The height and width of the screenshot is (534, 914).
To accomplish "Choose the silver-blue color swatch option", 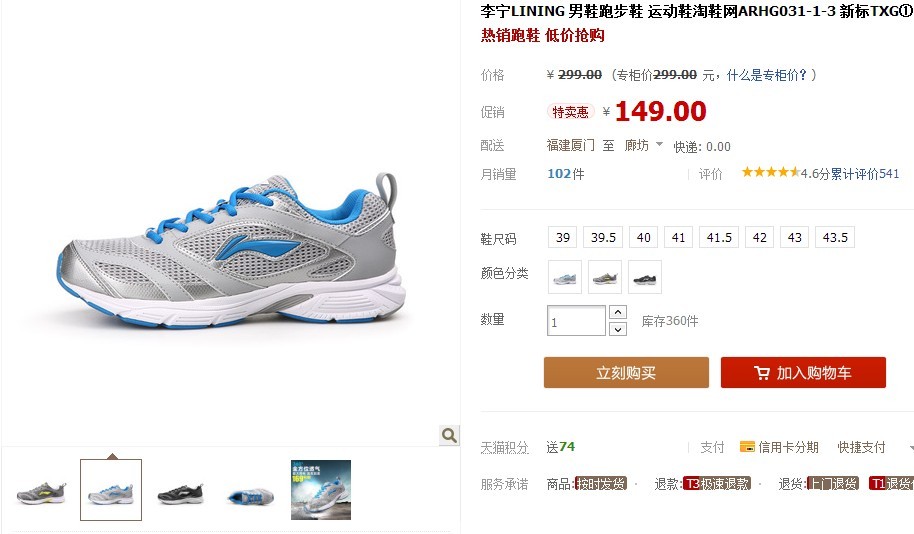I will [x=565, y=277].
